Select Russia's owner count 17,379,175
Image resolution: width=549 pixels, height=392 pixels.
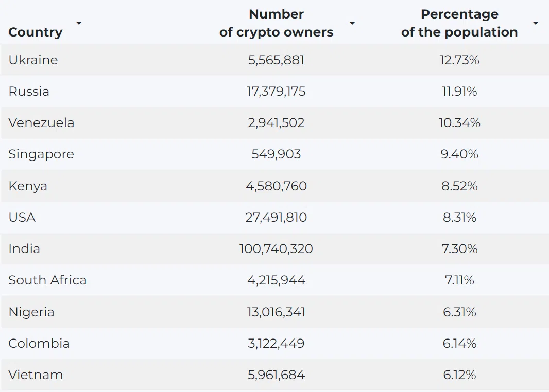(276, 92)
